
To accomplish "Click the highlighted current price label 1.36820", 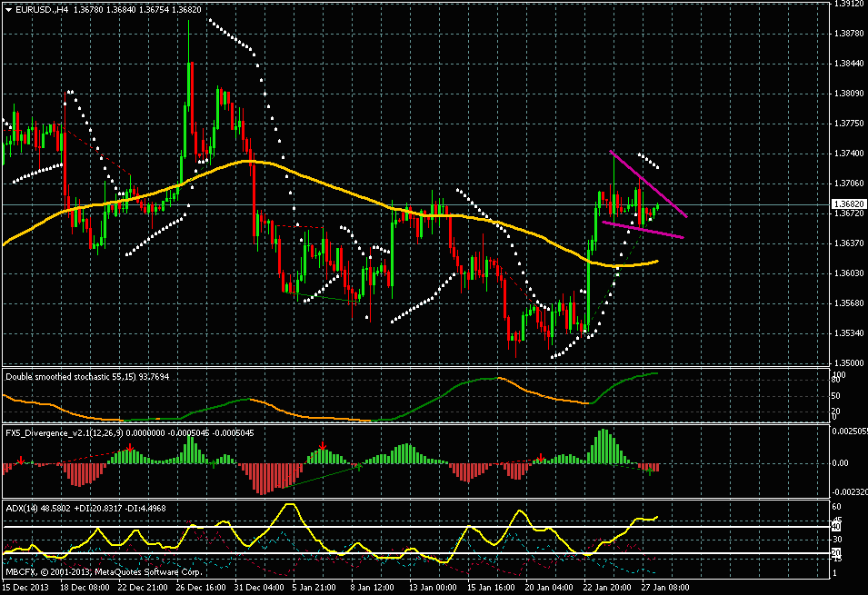I will (x=847, y=204).
